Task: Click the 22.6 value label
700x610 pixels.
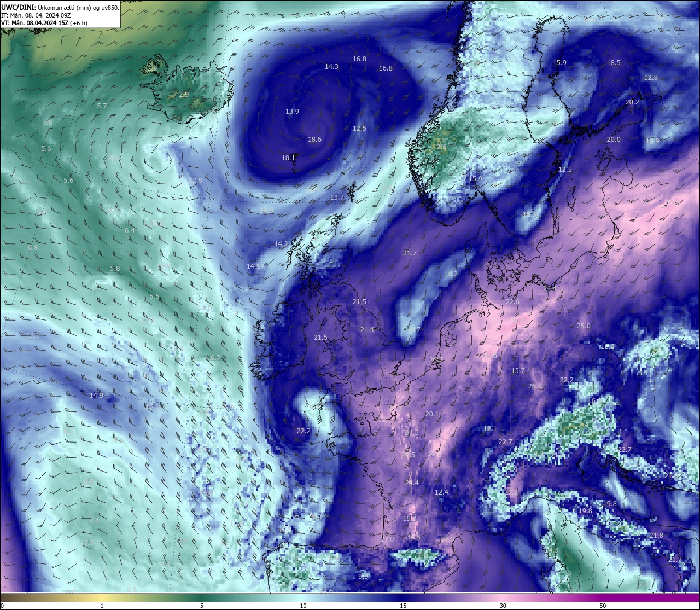Action: pyautogui.click(x=512, y=301)
